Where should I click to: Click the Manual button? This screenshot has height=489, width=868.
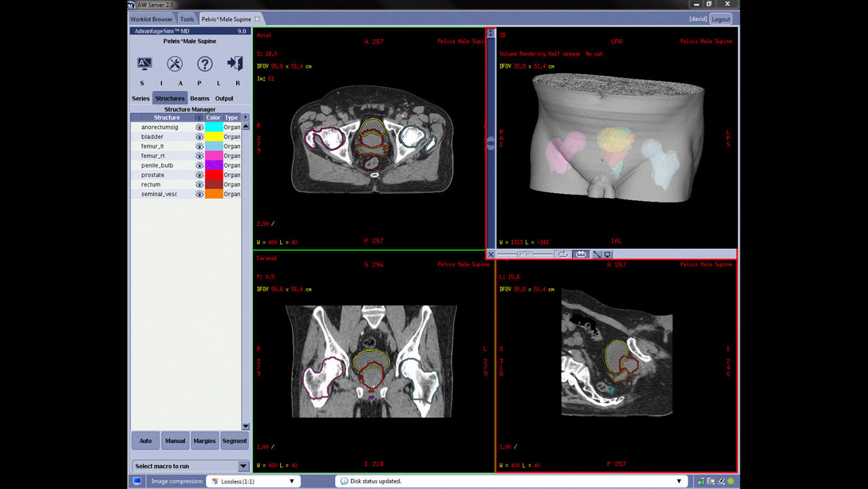tap(175, 441)
